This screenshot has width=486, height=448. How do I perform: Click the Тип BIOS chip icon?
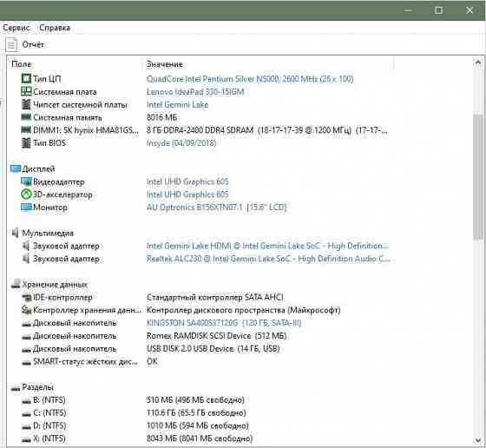pyautogui.click(x=26, y=143)
